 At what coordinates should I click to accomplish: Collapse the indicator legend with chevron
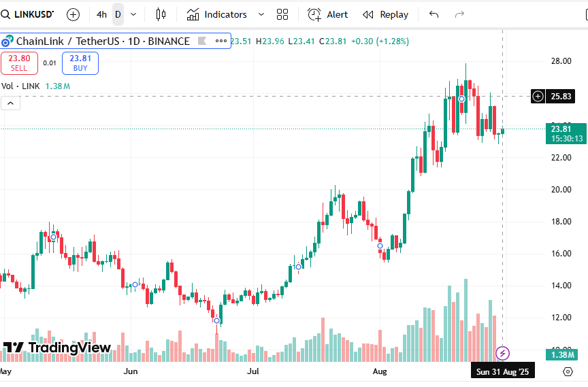[10, 103]
